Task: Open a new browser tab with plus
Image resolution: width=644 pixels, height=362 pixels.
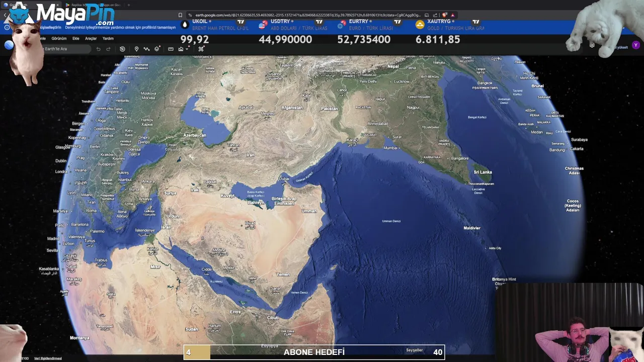Action: 128,5
